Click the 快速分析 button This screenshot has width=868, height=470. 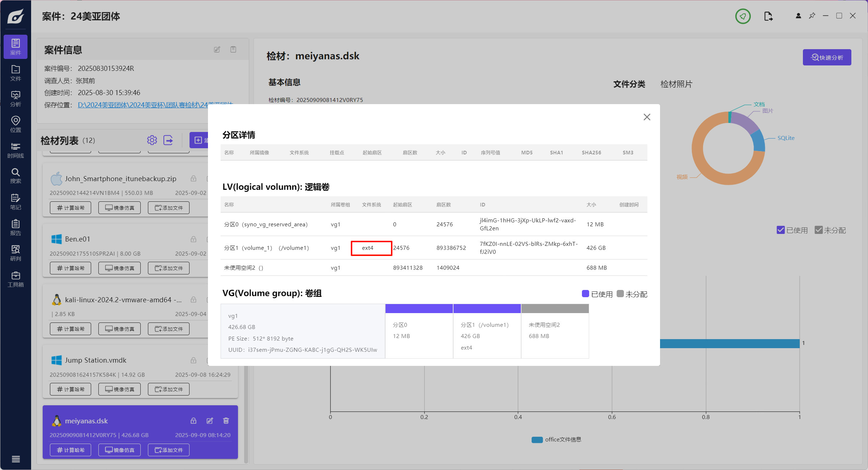pos(827,57)
